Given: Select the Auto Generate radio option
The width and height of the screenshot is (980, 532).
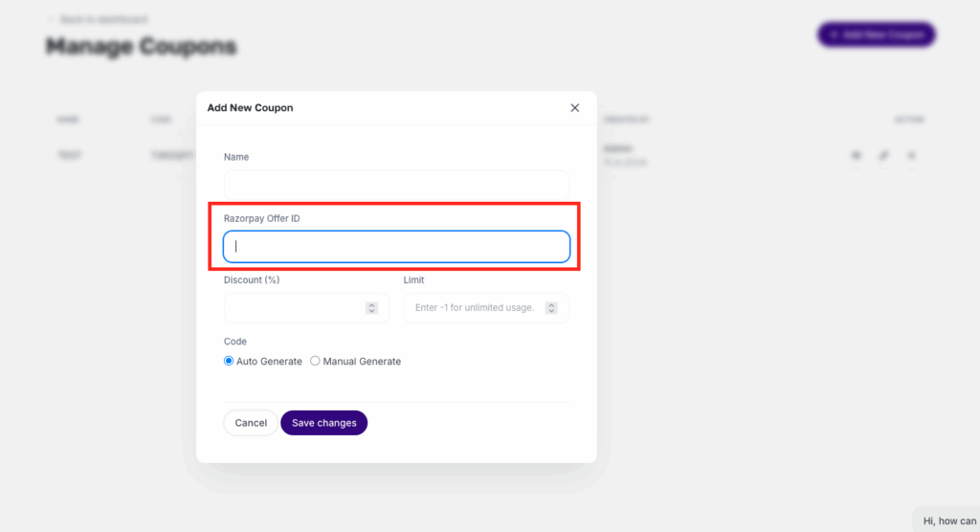Looking at the screenshot, I should pos(229,362).
